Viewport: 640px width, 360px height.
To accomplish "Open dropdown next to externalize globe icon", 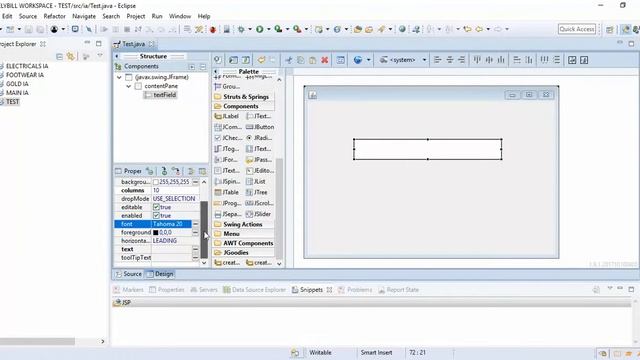I will click(369, 60).
